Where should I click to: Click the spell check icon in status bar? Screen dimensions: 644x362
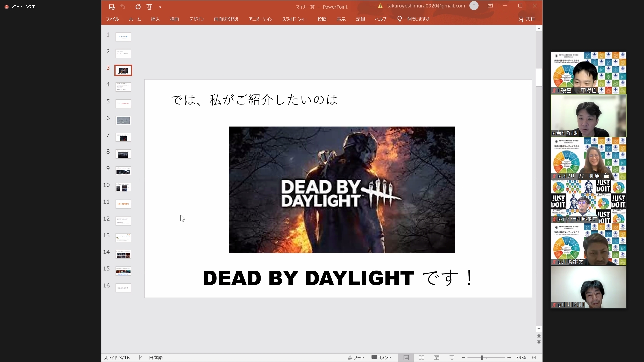pyautogui.click(x=140, y=358)
